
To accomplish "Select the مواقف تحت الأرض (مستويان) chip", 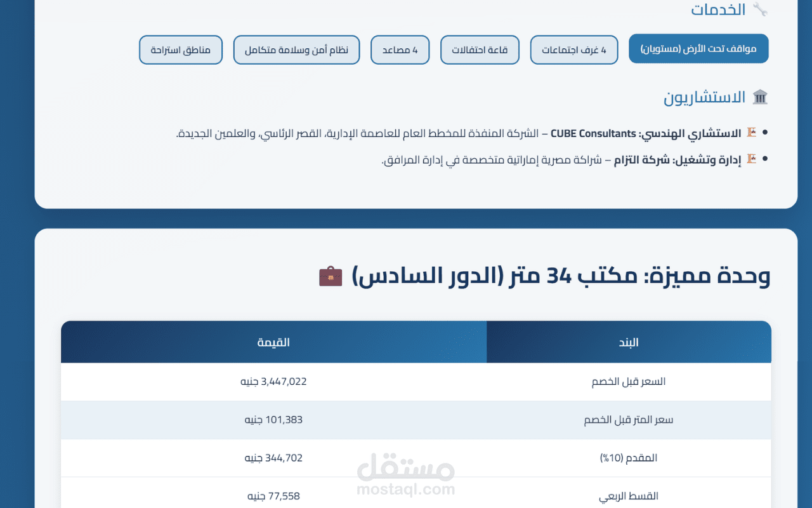I will coord(698,49).
